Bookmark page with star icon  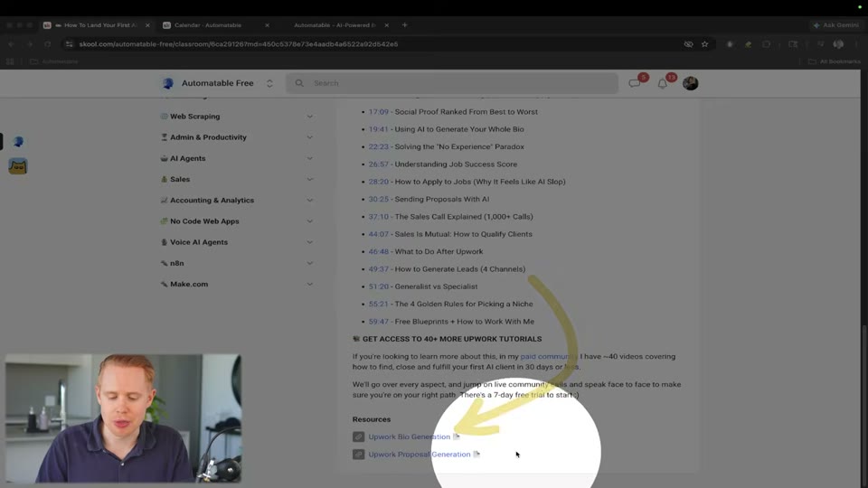[x=704, y=44]
